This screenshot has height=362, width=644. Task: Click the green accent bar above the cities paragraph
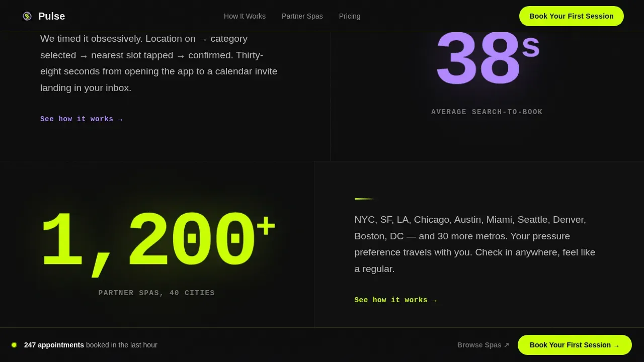coord(364,199)
